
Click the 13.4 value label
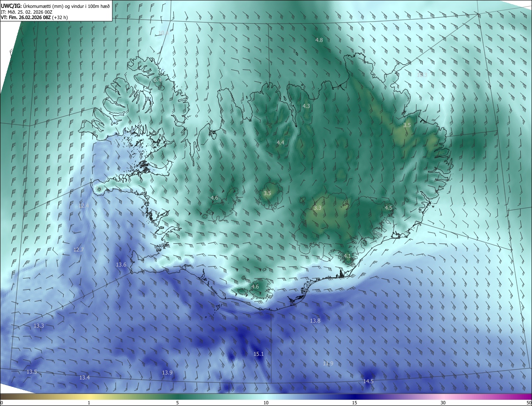click(84, 377)
